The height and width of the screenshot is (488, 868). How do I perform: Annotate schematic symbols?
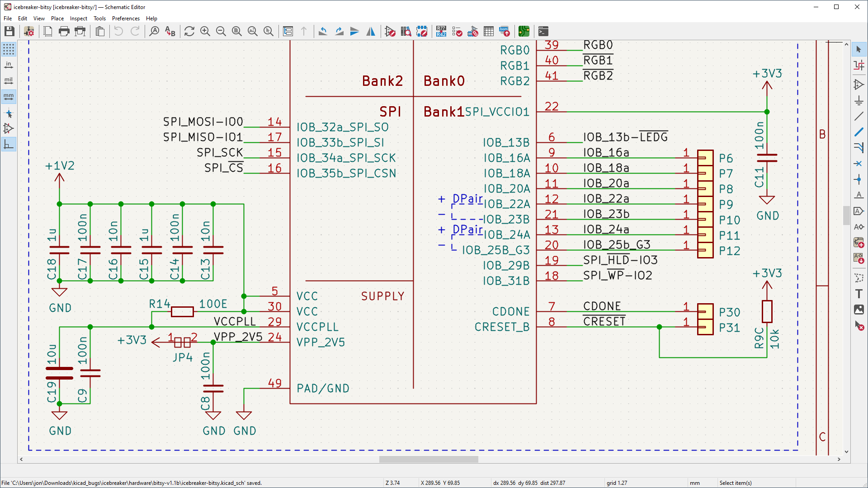441,31
